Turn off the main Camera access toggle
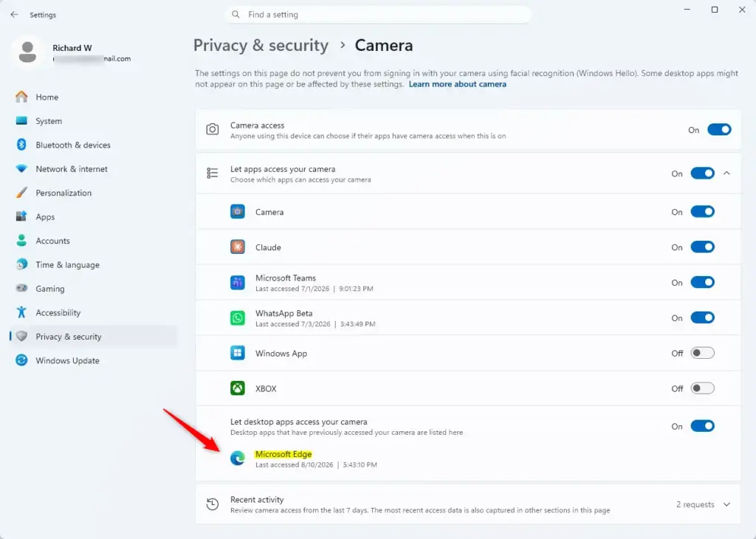Image resolution: width=756 pixels, height=539 pixels. 719,130
